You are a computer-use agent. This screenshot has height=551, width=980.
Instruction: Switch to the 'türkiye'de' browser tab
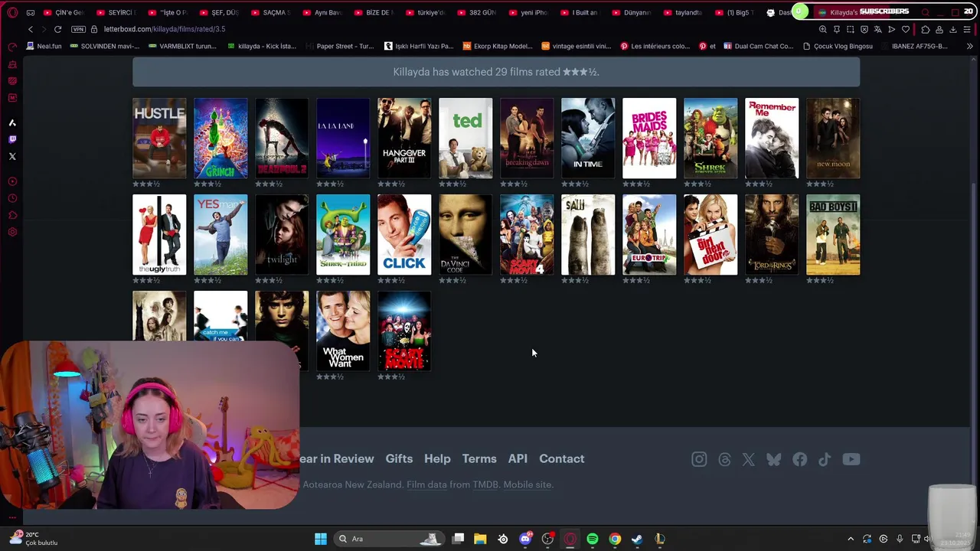[426, 12]
